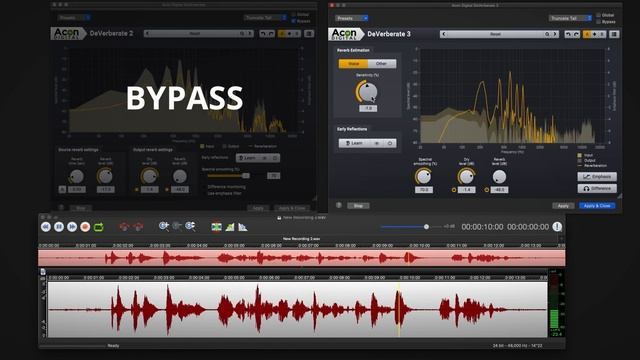Open Truncate Tail dropdown in DeVerberate 2
This screenshot has width=640, height=360.
(x=265, y=18)
